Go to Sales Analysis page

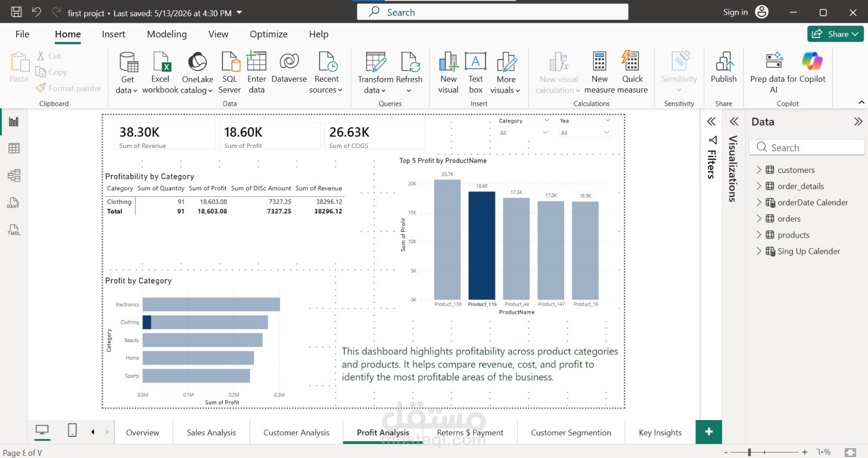pos(211,433)
